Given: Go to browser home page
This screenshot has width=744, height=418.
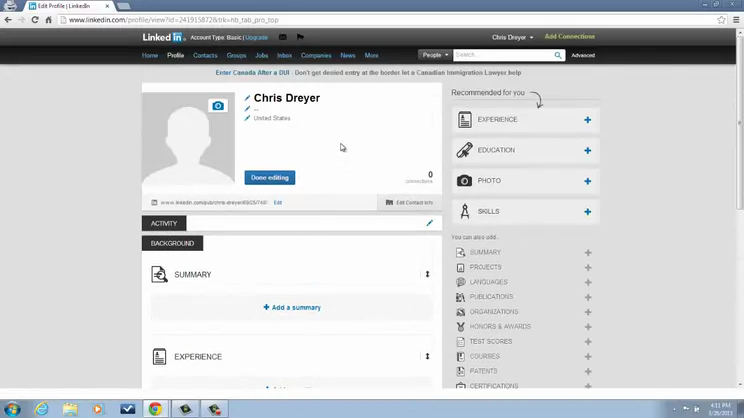Looking at the screenshot, I should pos(48,20).
